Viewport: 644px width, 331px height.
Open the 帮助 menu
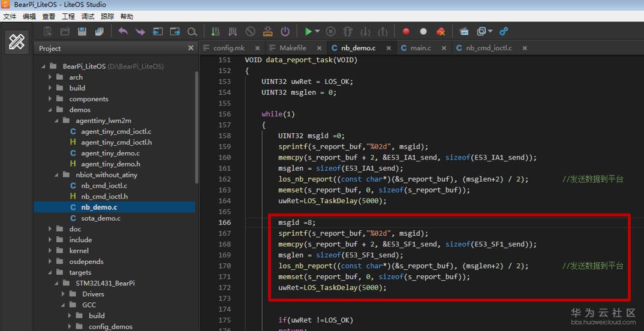127,16
